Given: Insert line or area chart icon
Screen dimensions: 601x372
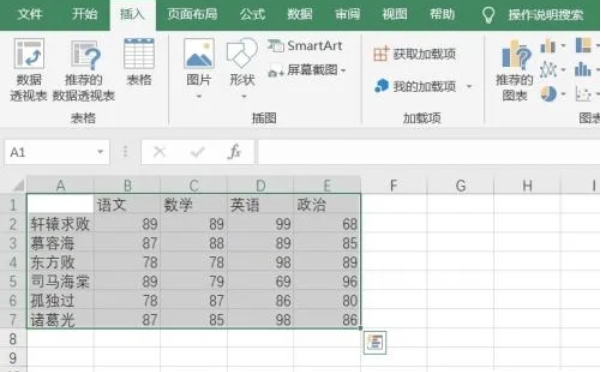Looking at the screenshot, I should (548, 70).
